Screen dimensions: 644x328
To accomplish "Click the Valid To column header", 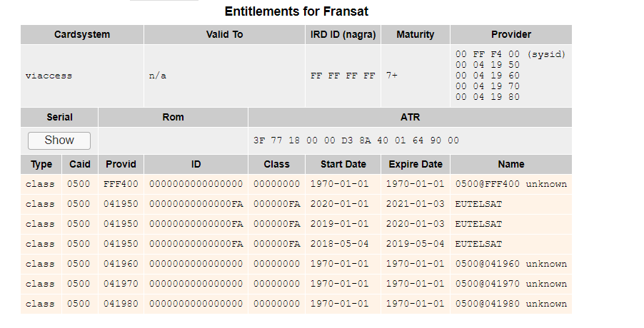I will (224, 34).
